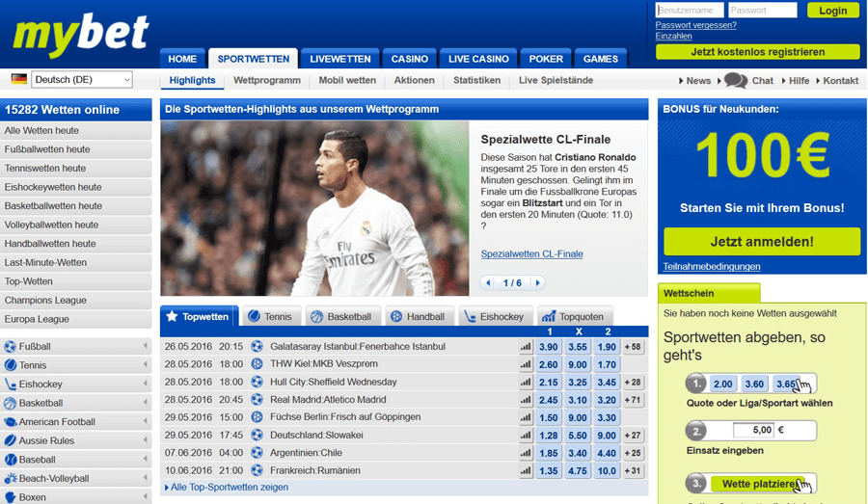Image resolution: width=868 pixels, height=504 pixels.
Task: Open Champions League in the sidebar list
Action: coord(76,301)
